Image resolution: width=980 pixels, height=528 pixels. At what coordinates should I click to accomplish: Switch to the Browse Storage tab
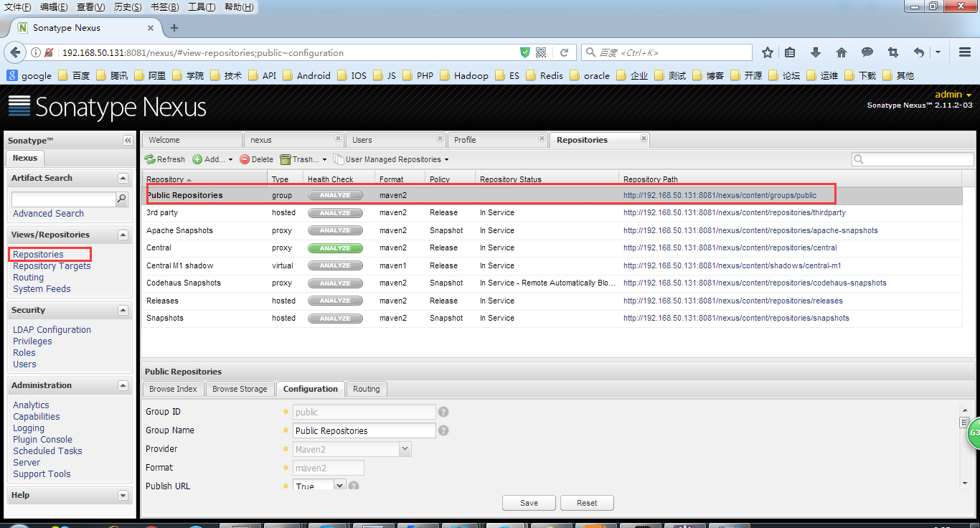tap(240, 389)
